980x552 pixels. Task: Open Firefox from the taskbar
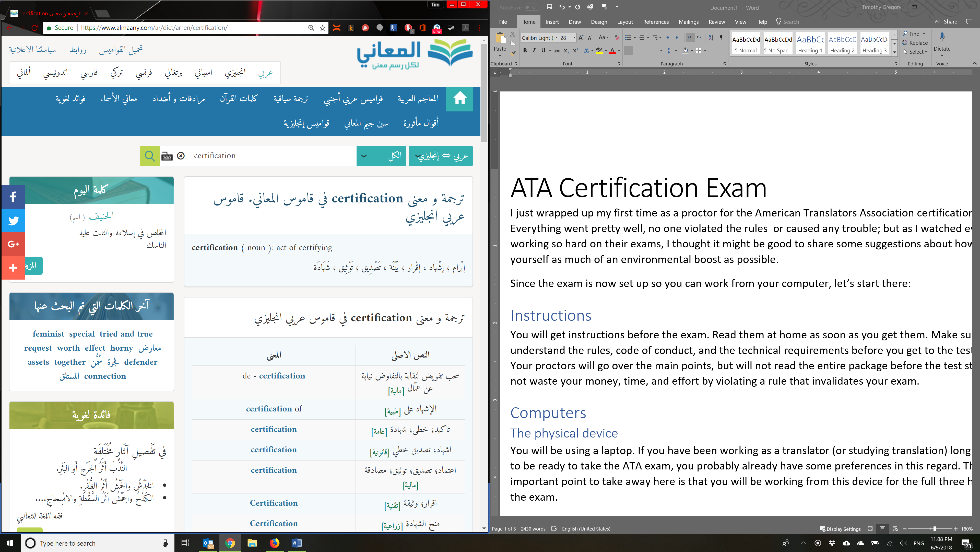point(275,543)
